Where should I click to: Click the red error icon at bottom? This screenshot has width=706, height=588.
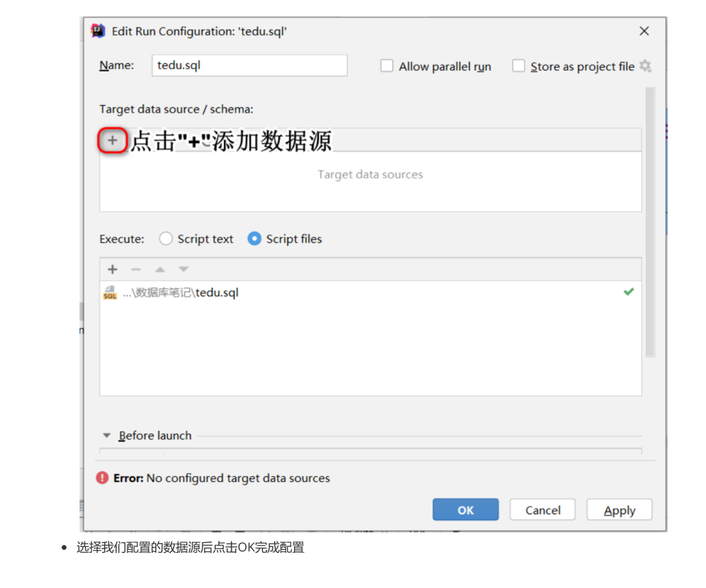[102, 478]
